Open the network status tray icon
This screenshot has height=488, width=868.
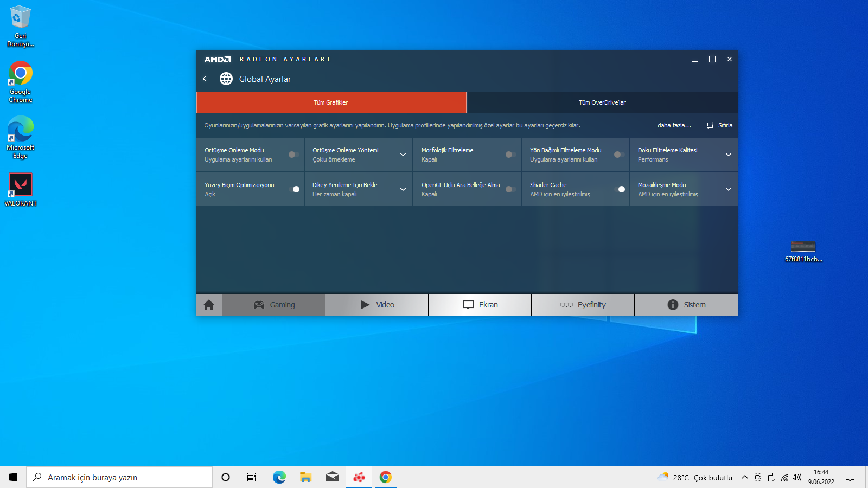coord(784,477)
